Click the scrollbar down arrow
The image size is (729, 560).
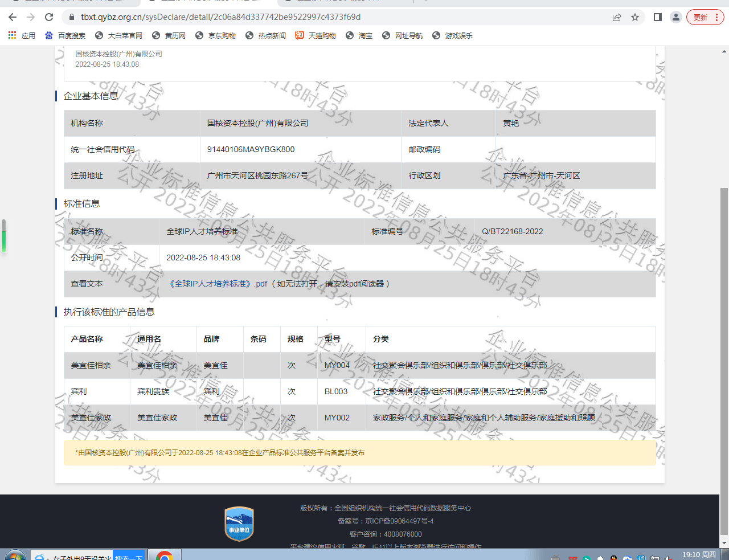tap(724, 542)
